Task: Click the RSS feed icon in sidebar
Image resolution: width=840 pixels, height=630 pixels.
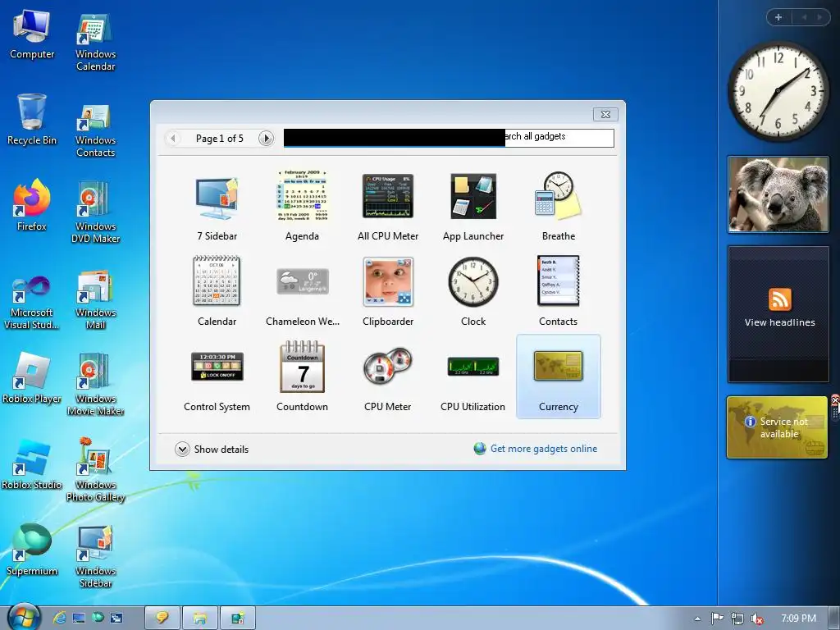Action: pos(779,299)
